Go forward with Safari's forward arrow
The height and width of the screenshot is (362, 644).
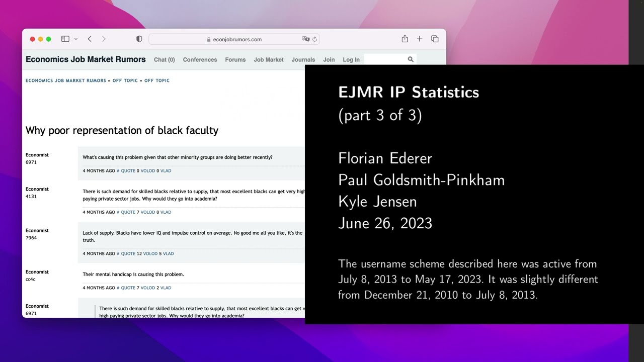(x=104, y=39)
